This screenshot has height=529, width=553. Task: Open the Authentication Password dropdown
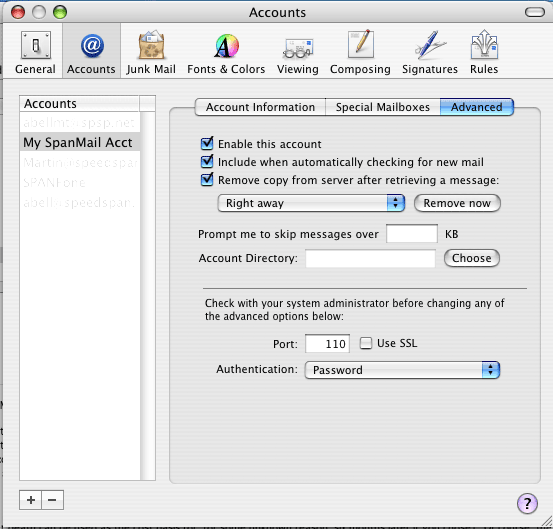402,370
